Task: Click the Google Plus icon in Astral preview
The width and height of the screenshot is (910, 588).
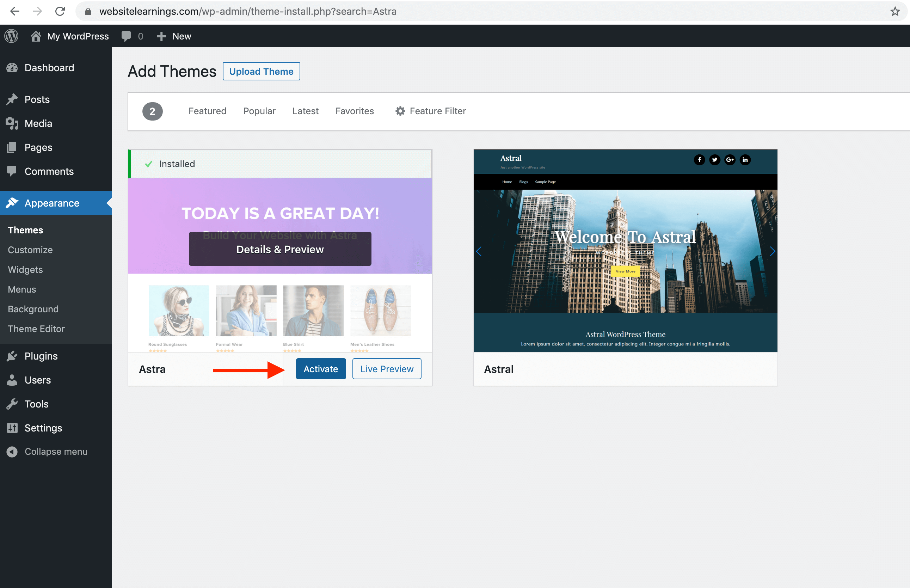Action: (730, 160)
